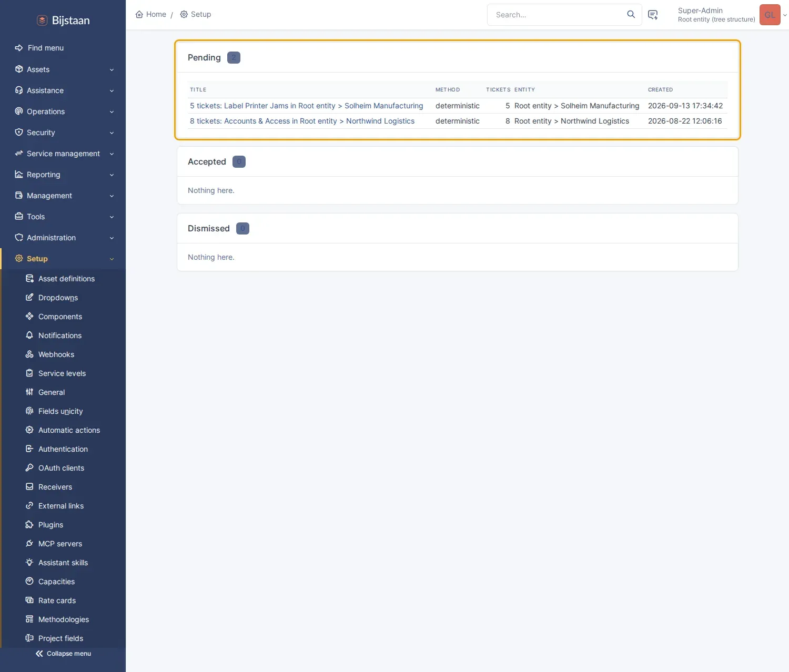Screen dimensions: 789x672
Task: Click the Find menu arrow icon
Action: [19, 48]
